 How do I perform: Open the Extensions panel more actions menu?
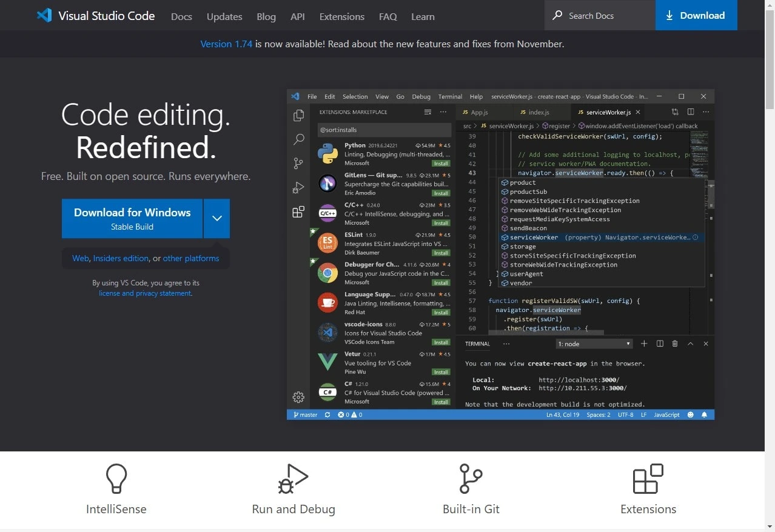click(443, 111)
